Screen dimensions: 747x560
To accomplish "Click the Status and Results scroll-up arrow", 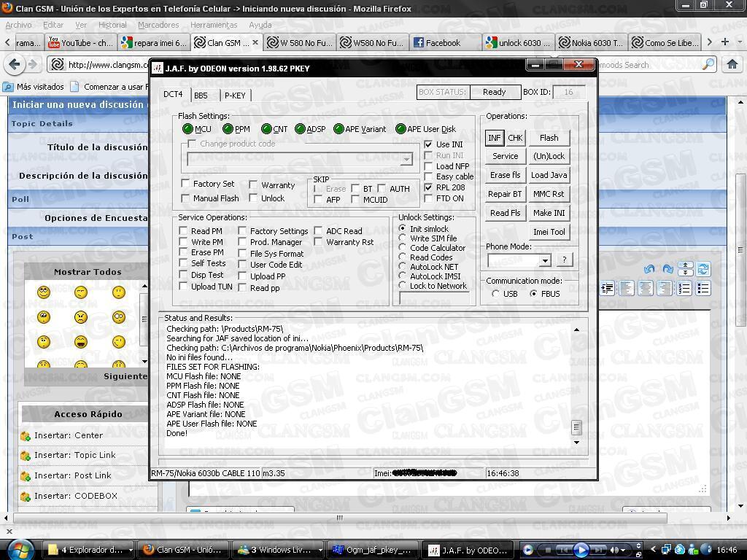I will [576, 330].
